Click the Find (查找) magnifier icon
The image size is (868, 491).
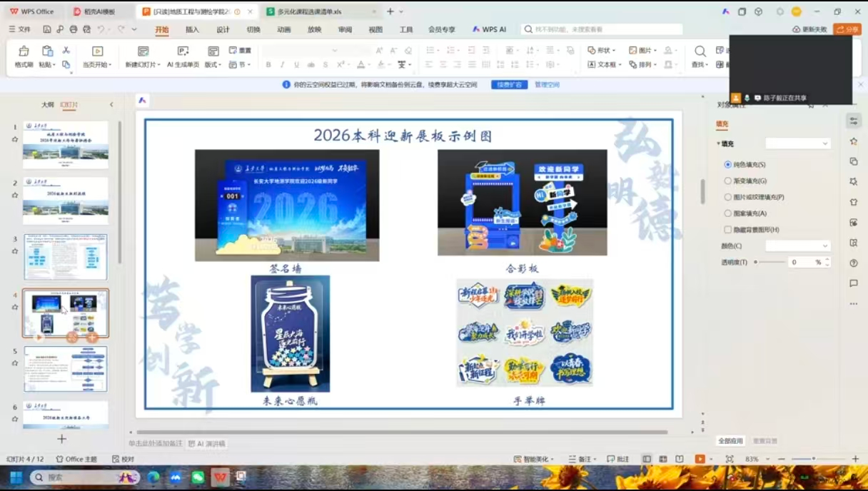(x=700, y=51)
